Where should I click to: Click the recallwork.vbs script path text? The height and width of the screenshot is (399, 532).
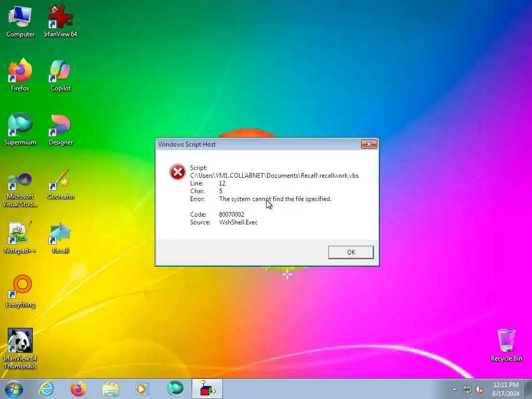click(x=274, y=176)
